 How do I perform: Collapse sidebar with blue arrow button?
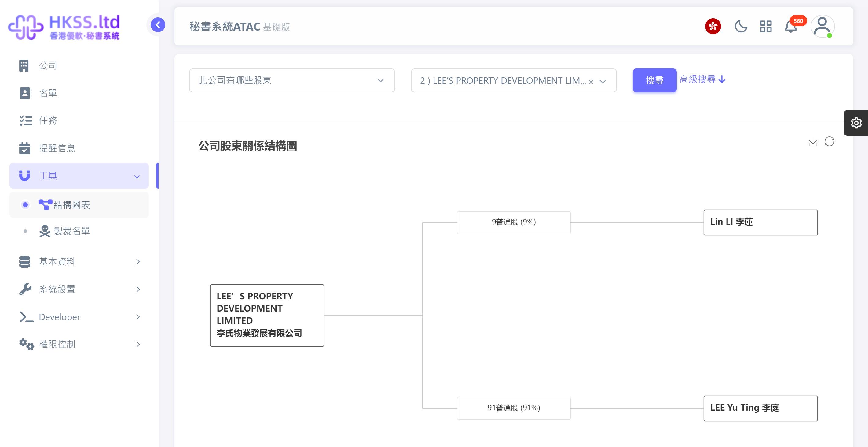158,25
